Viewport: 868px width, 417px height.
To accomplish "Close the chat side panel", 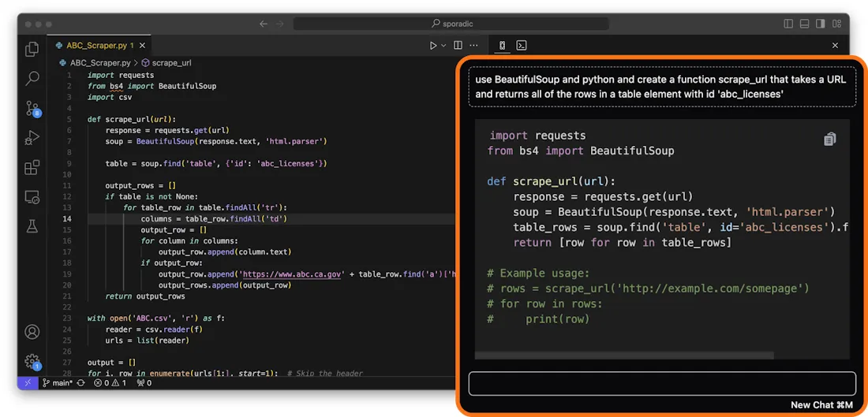I will click(836, 46).
